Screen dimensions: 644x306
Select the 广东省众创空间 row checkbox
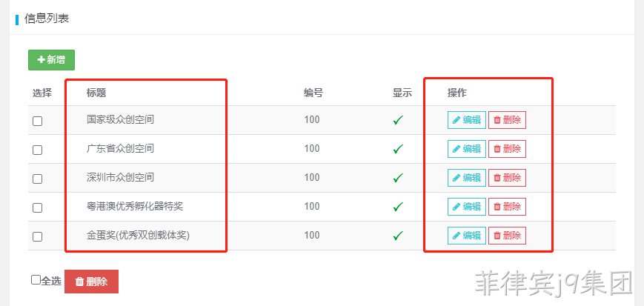(37, 150)
